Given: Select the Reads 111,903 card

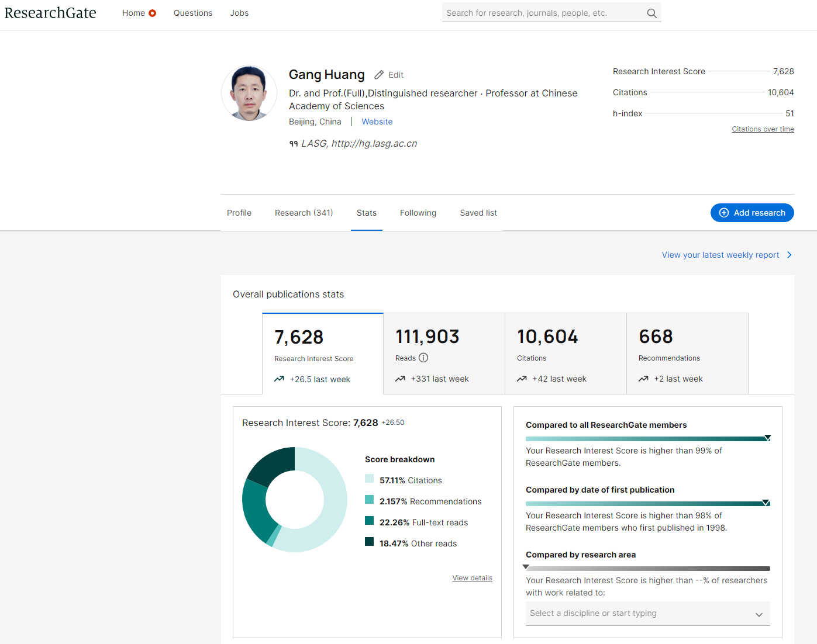Looking at the screenshot, I should point(444,354).
